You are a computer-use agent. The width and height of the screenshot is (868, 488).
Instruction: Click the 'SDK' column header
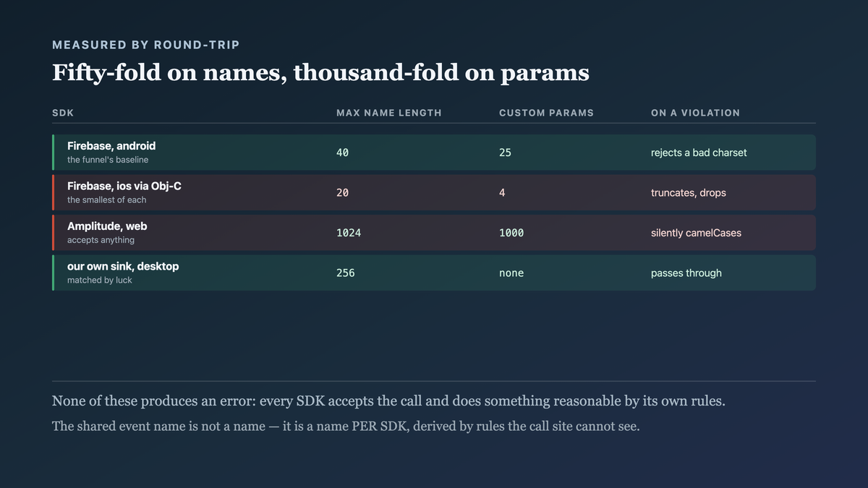pos(63,113)
